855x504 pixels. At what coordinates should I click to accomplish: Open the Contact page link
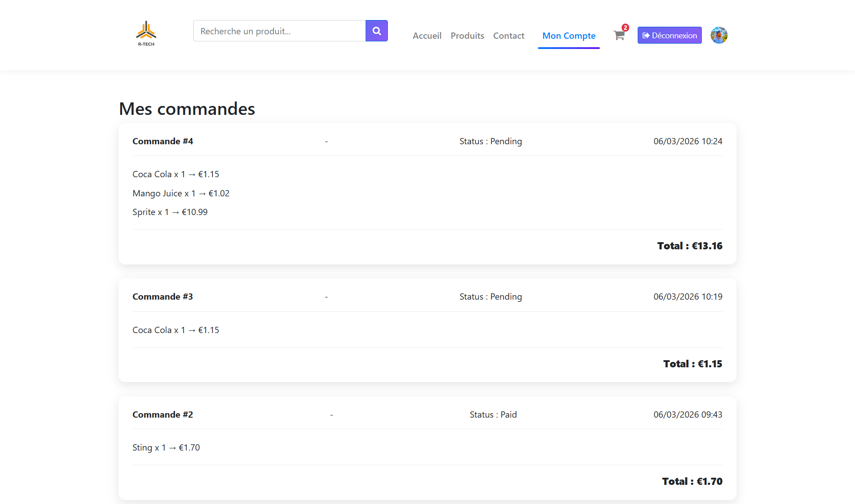[509, 36]
